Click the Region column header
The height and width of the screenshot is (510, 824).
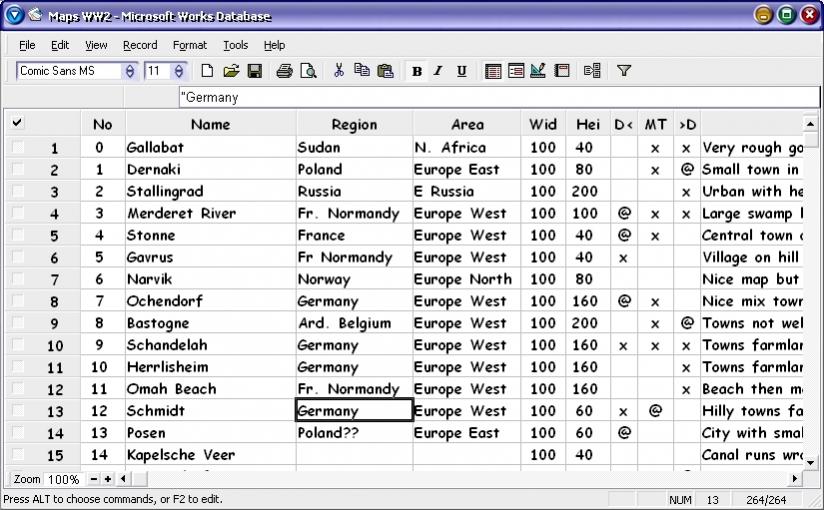[354, 124]
